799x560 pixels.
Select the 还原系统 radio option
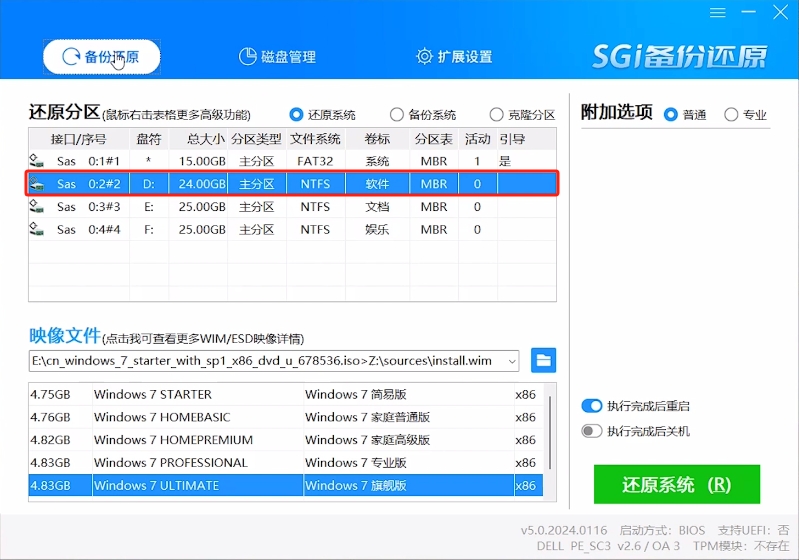pos(322,115)
